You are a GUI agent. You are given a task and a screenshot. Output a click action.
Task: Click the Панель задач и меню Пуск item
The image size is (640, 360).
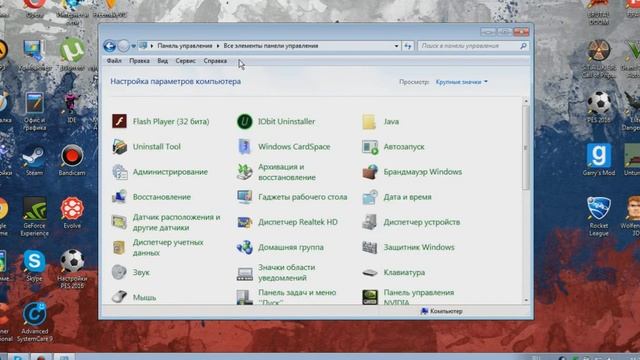tap(287, 297)
